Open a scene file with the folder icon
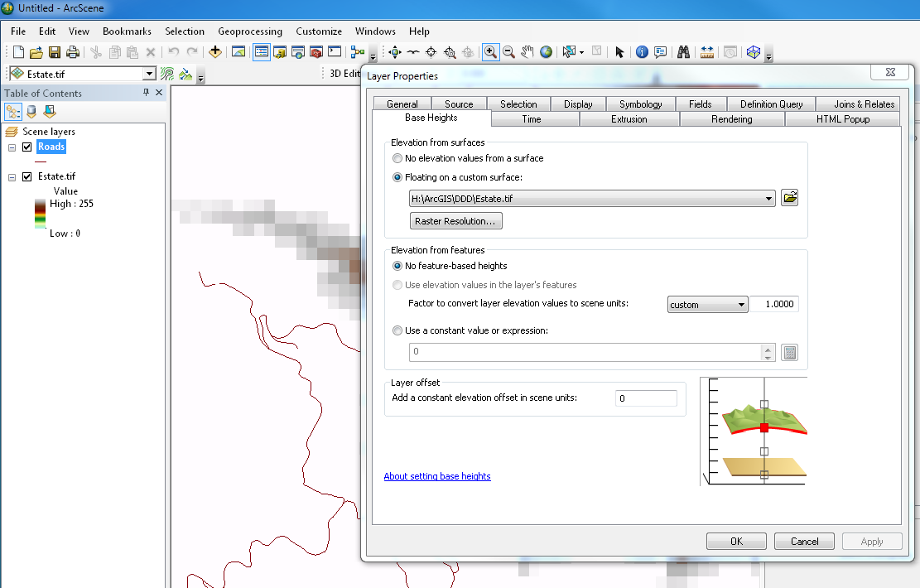Image resolution: width=920 pixels, height=588 pixels. coord(36,52)
